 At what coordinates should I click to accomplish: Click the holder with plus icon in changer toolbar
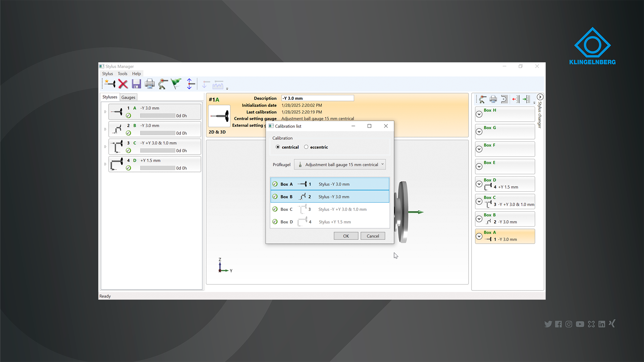click(x=504, y=99)
